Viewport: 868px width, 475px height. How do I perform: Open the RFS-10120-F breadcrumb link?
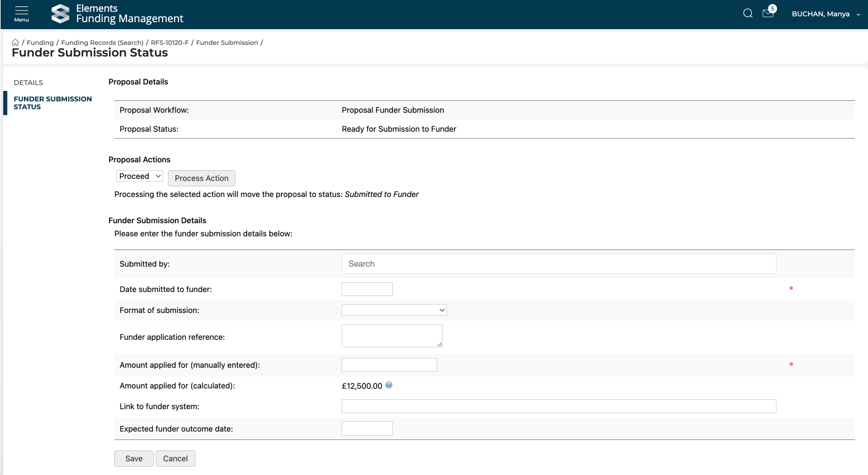click(x=170, y=43)
